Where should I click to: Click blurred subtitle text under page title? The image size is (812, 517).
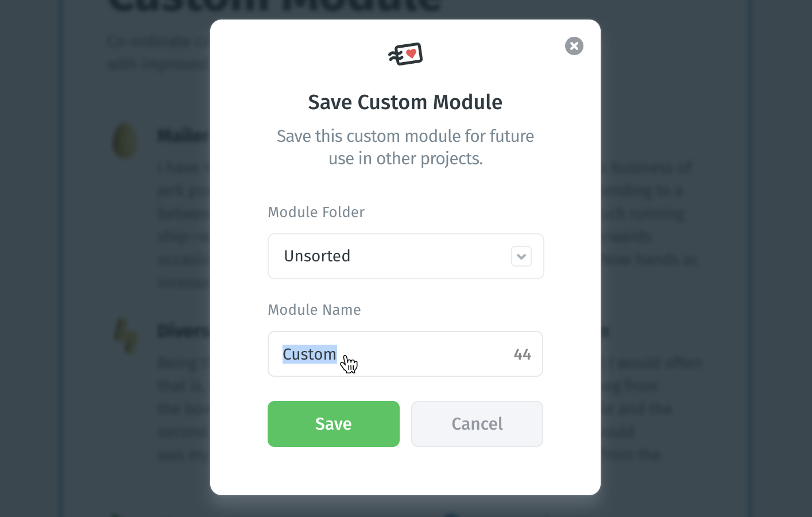coord(155,43)
